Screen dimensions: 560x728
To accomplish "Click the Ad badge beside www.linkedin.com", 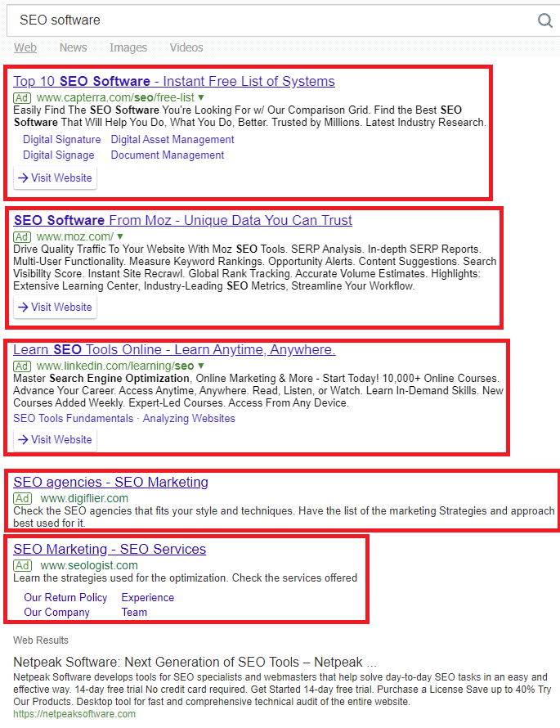I will (22, 366).
